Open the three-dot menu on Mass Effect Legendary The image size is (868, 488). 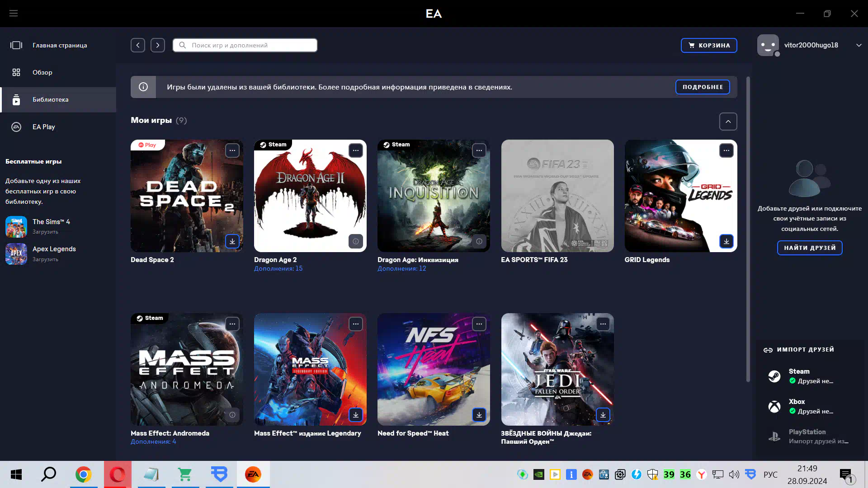pyautogui.click(x=356, y=324)
